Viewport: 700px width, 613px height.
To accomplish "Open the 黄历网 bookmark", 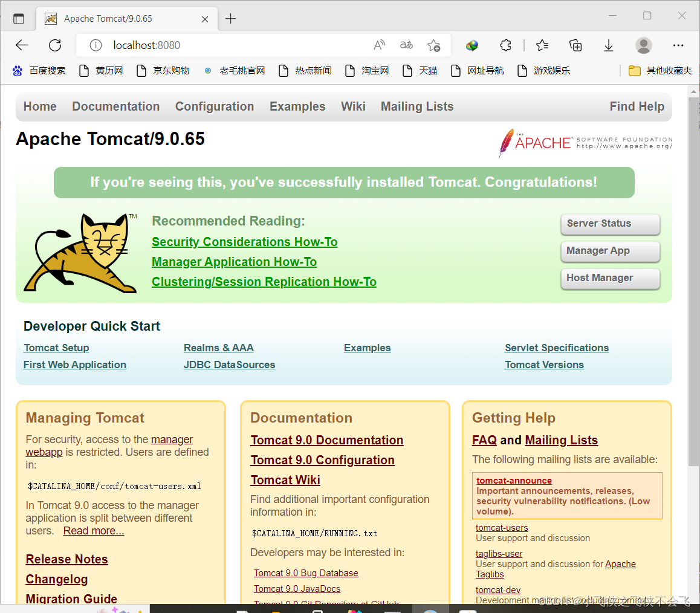I will pos(101,71).
